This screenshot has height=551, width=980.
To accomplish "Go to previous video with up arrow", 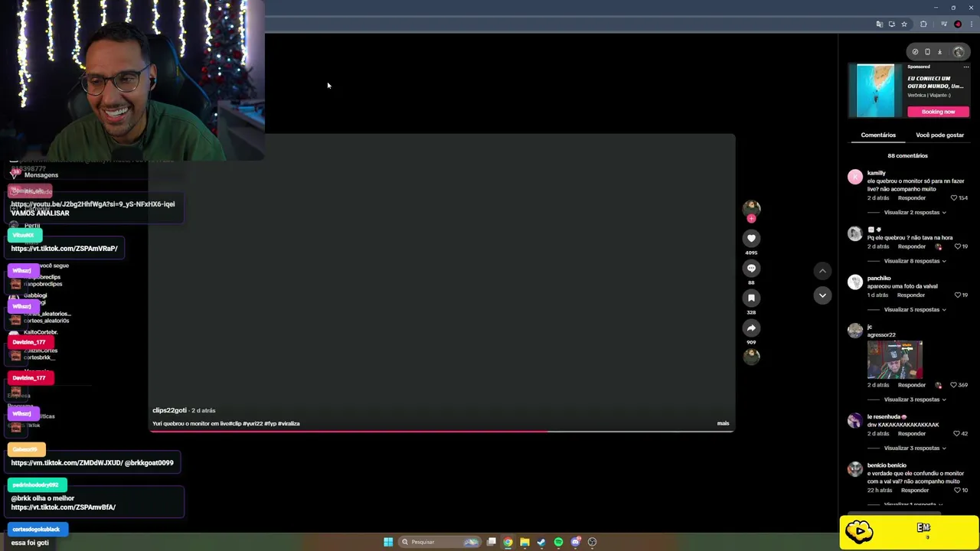I will pyautogui.click(x=822, y=271).
